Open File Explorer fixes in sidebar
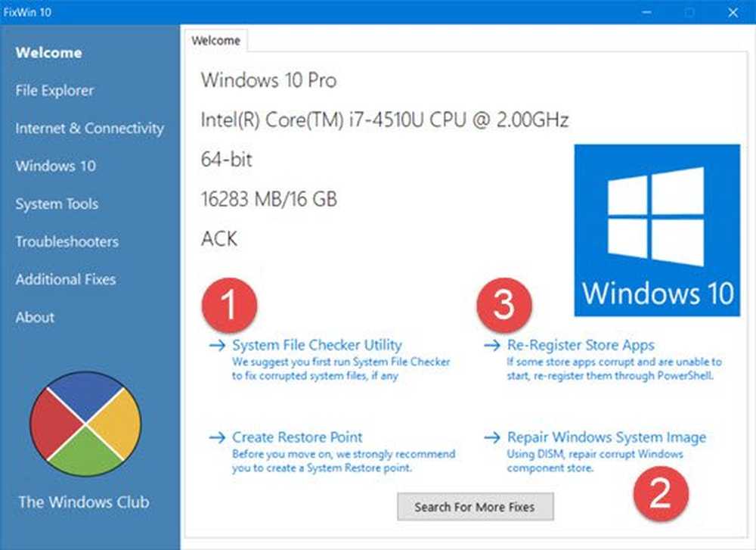This screenshot has height=550, width=756. pos(54,90)
